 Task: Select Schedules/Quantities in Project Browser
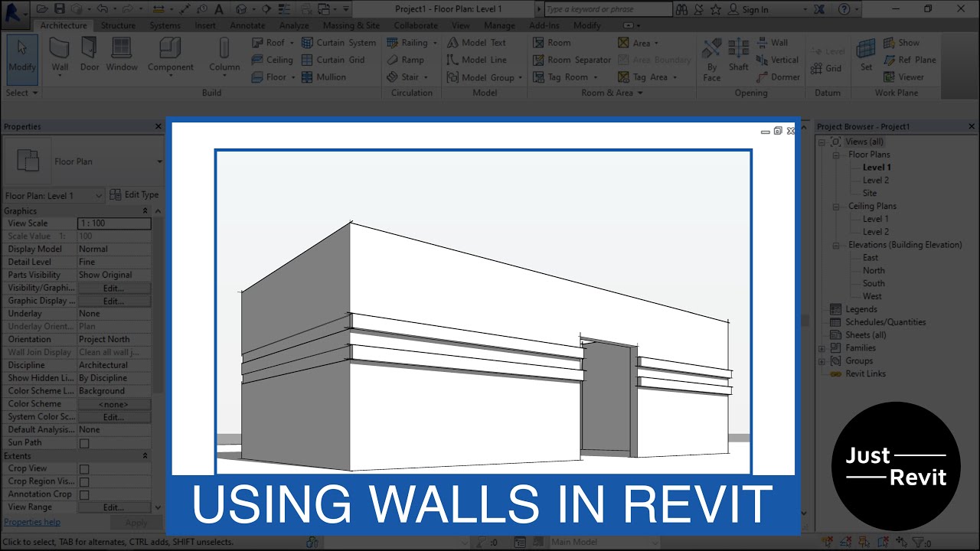coord(885,322)
